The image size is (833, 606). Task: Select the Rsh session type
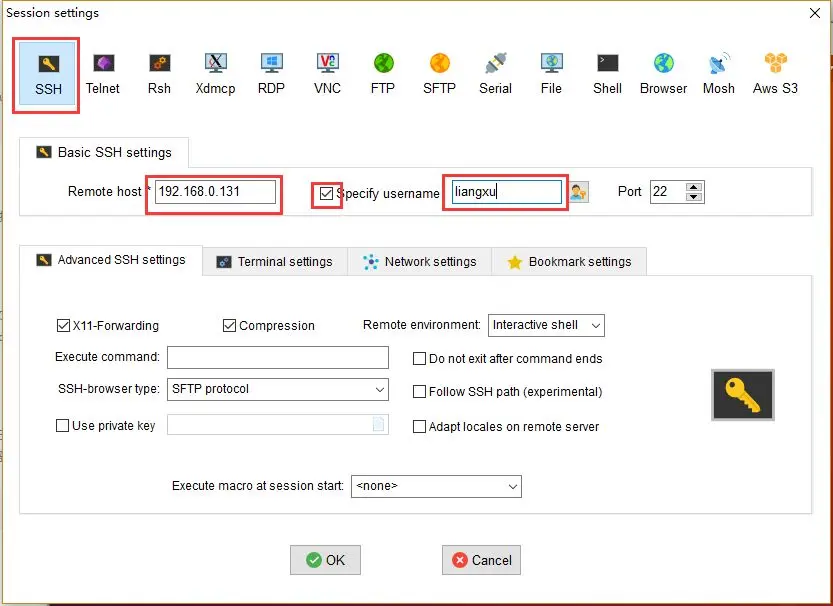click(159, 74)
